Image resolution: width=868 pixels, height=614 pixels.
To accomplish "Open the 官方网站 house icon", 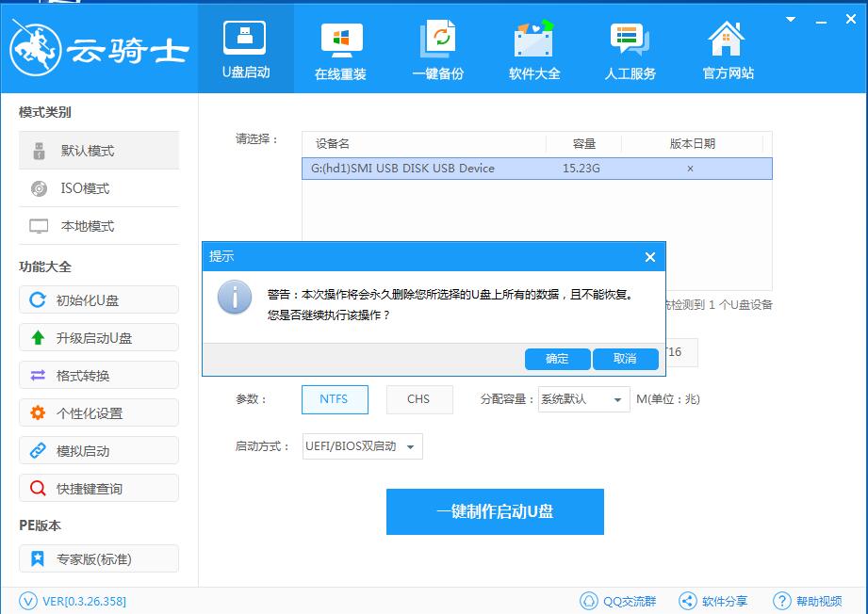I will pos(727,39).
